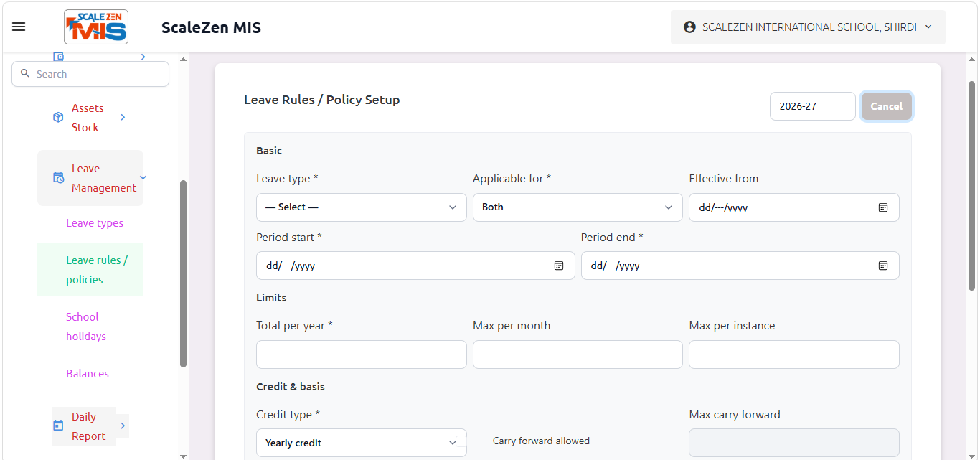The height and width of the screenshot is (460, 980).
Task: Open Leave types page
Action: click(x=95, y=223)
